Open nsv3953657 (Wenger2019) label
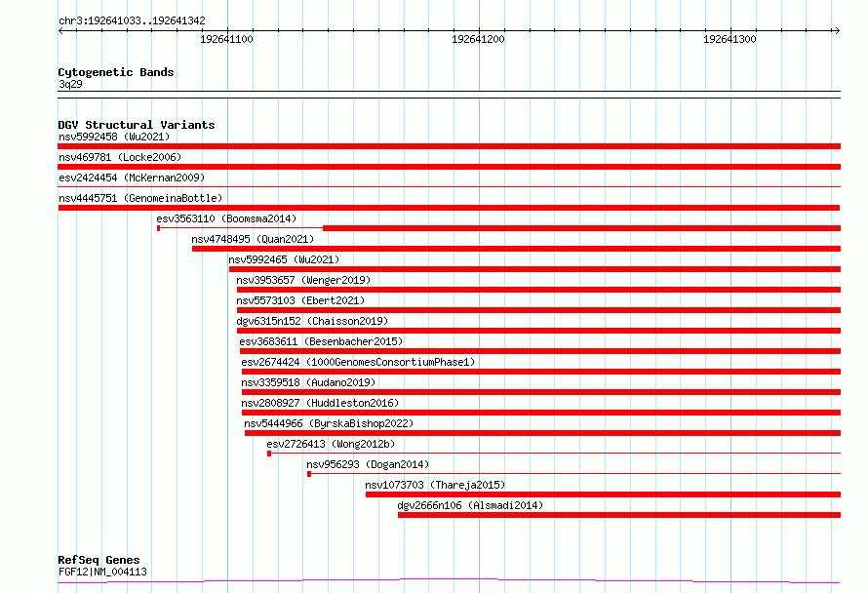 (x=303, y=280)
